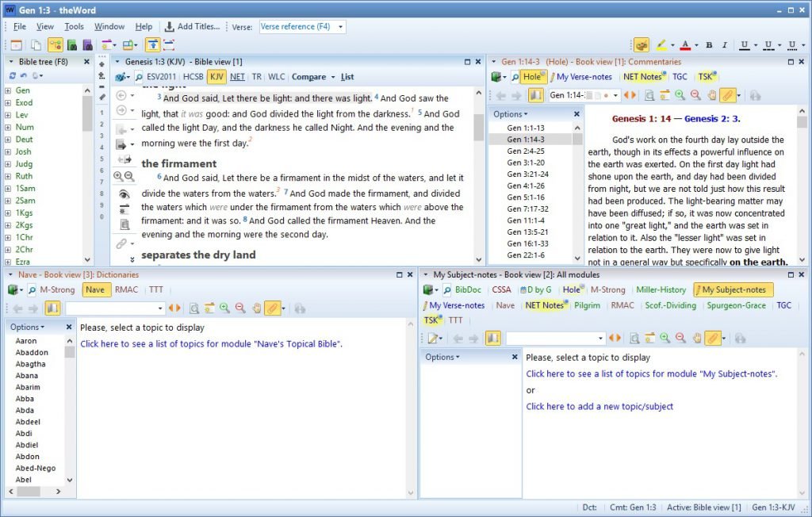The image size is (812, 517).
Task: Toggle the KJV translation in Bible view
Action: (216, 76)
